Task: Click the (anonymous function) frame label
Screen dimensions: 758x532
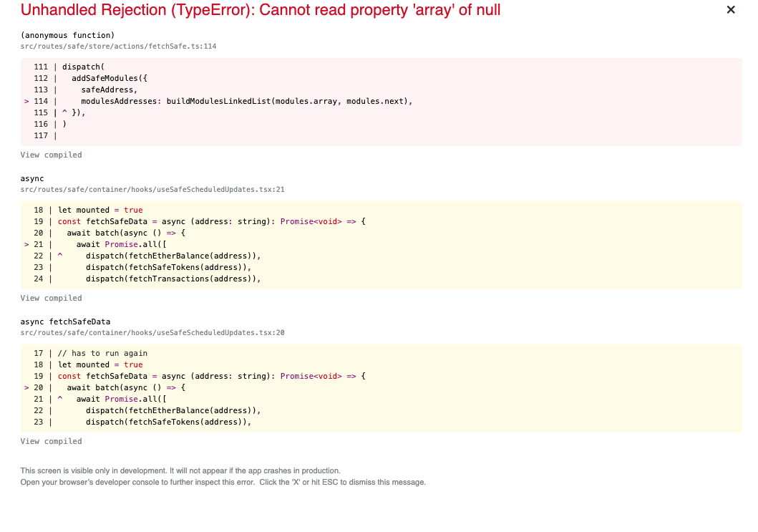Action: tap(68, 35)
